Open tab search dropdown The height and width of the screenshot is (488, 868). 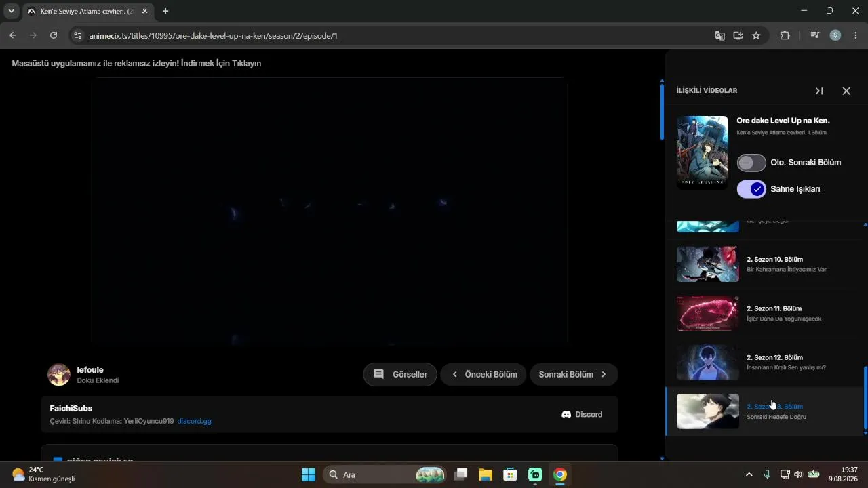(x=11, y=11)
